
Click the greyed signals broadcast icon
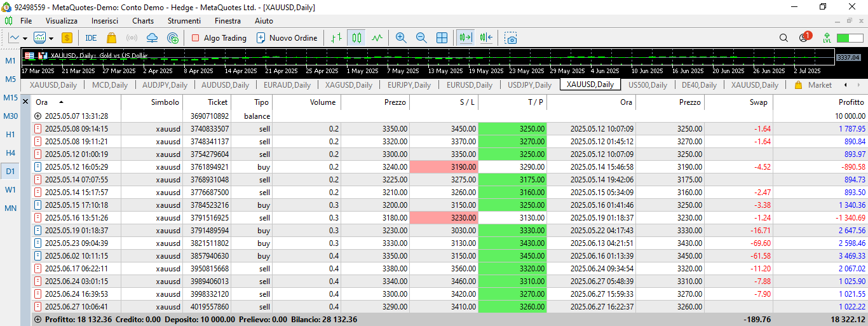[132, 38]
